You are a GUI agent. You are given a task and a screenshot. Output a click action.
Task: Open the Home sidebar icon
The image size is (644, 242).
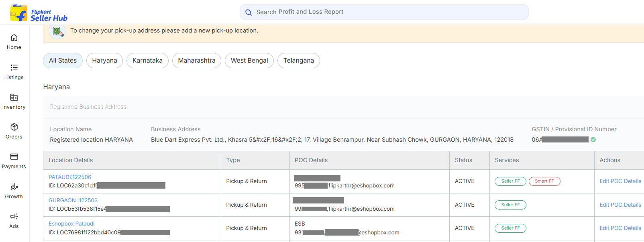(x=14, y=38)
